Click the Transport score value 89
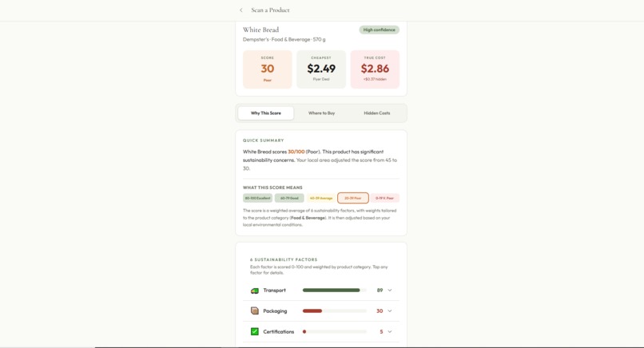Image resolution: width=644 pixels, height=348 pixels. click(x=380, y=291)
